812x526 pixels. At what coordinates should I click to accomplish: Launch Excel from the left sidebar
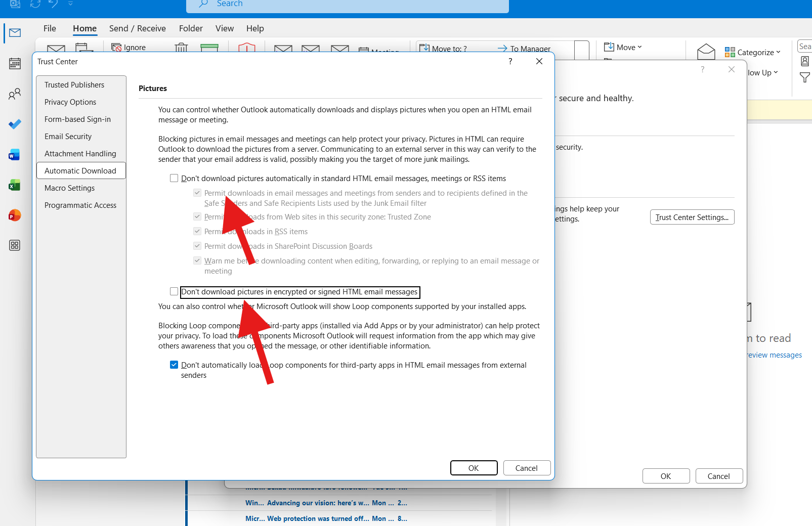14,185
